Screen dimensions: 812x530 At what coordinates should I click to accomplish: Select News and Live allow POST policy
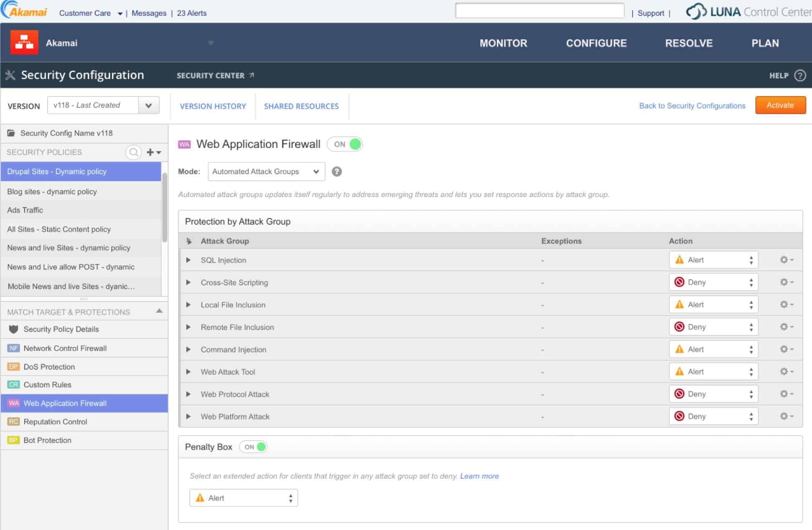pyautogui.click(x=81, y=267)
